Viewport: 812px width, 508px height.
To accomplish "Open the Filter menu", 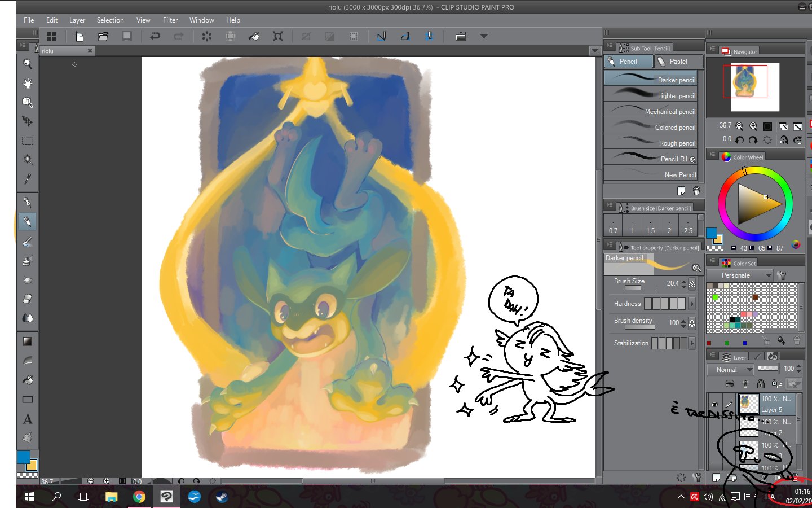I will click(x=170, y=20).
